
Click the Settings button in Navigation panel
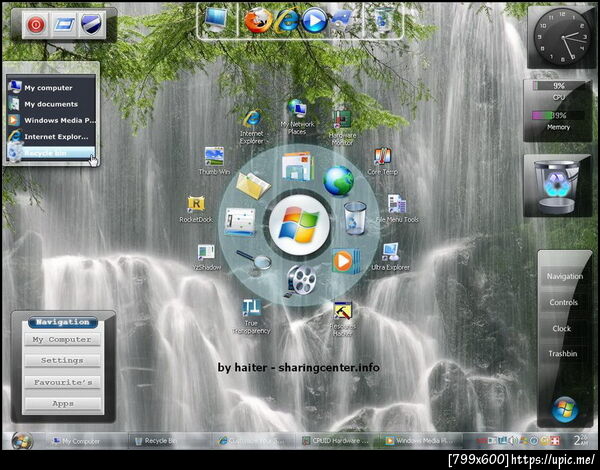[62, 361]
